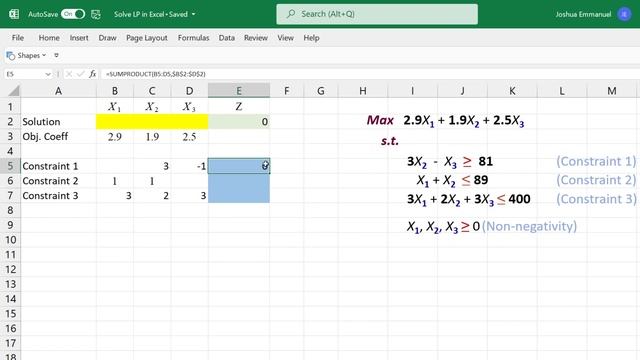Click the Excel app icon in title bar
This screenshot has width=640, height=360.
tap(14, 14)
